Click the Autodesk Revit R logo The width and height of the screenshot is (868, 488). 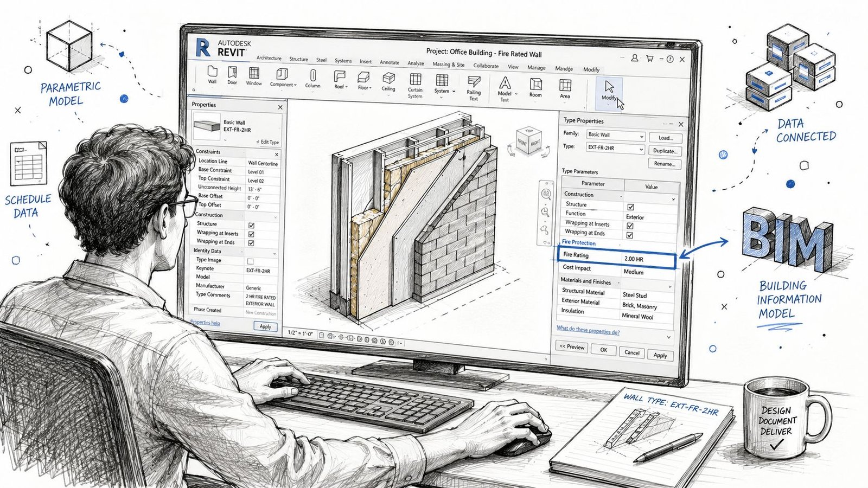point(202,47)
